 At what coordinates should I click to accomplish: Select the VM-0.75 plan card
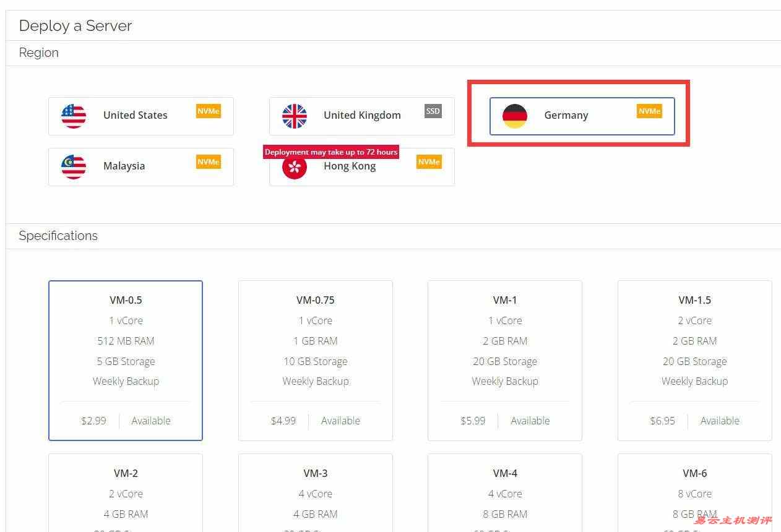click(x=316, y=361)
